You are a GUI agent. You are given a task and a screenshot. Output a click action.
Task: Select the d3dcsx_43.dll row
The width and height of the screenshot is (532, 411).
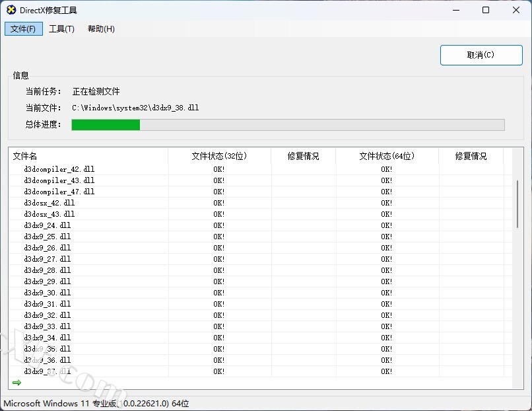pos(260,214)
